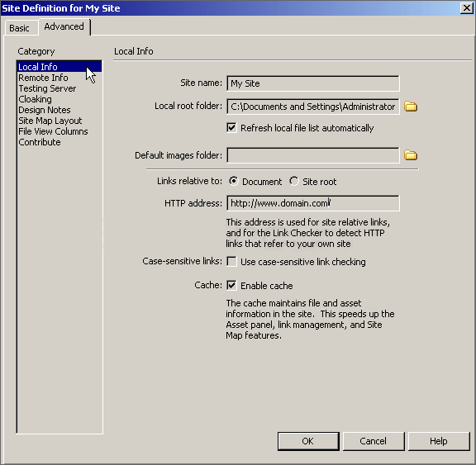Cancel the site definition dialog
476x465 pixels.
[x=374, y=441]
